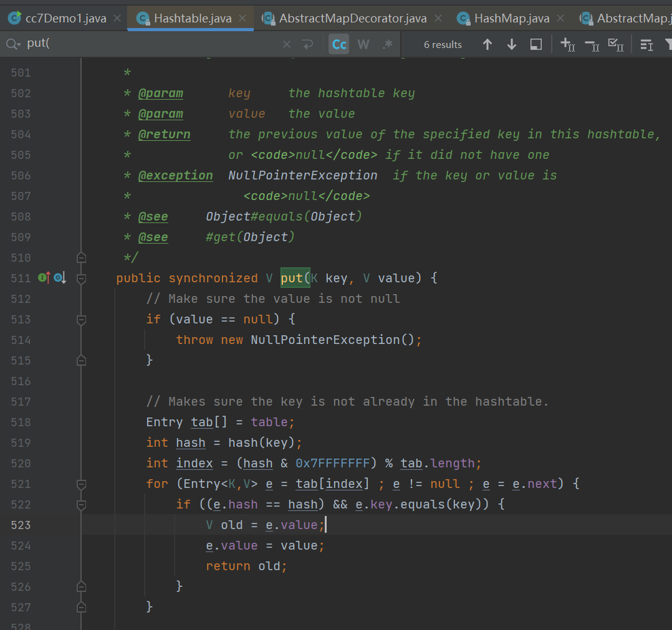Image resolution: width=672 pixels, height=630 pixels.
Task: Click 0x7FFFFFFF constant on line 520
Action: point(333,464)
